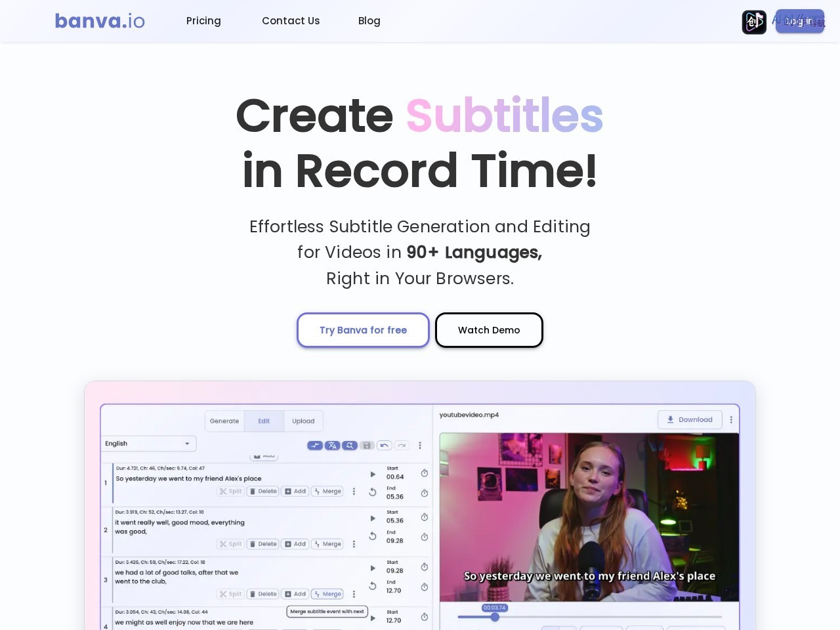This screenshot has width=840, height=630.
Task: Click the undo arrow in subtitle toolbar
Action: point(385,446)
